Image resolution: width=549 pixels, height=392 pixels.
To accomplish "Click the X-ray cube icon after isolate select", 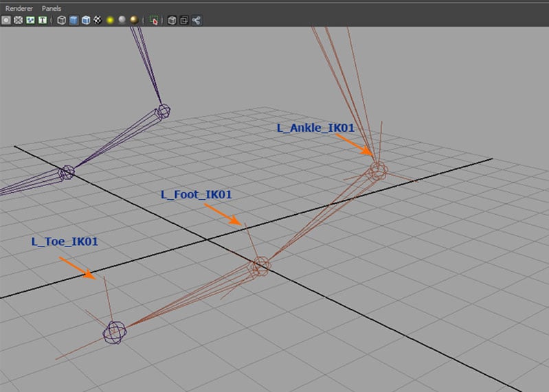I will pyautogui.click(x=172, y=21).
